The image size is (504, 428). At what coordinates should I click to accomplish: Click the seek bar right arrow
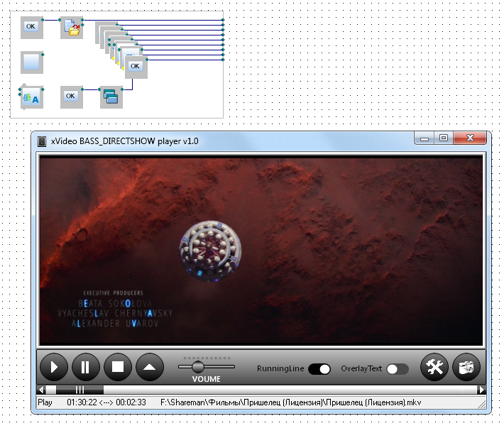click(x=481, y=390)
